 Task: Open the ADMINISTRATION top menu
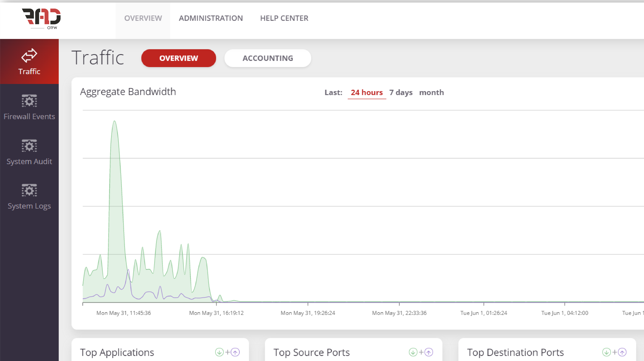point(210,18)
